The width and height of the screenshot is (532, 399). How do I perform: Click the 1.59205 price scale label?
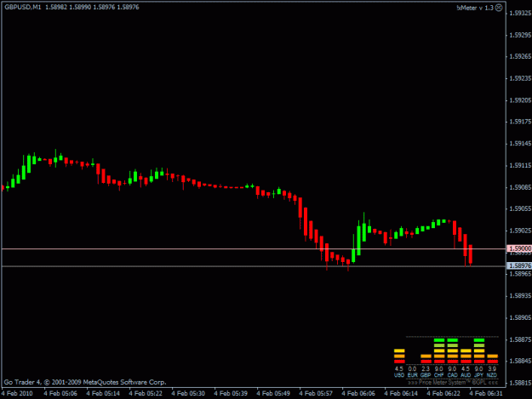pyautogui.click(x=520, y=100)
